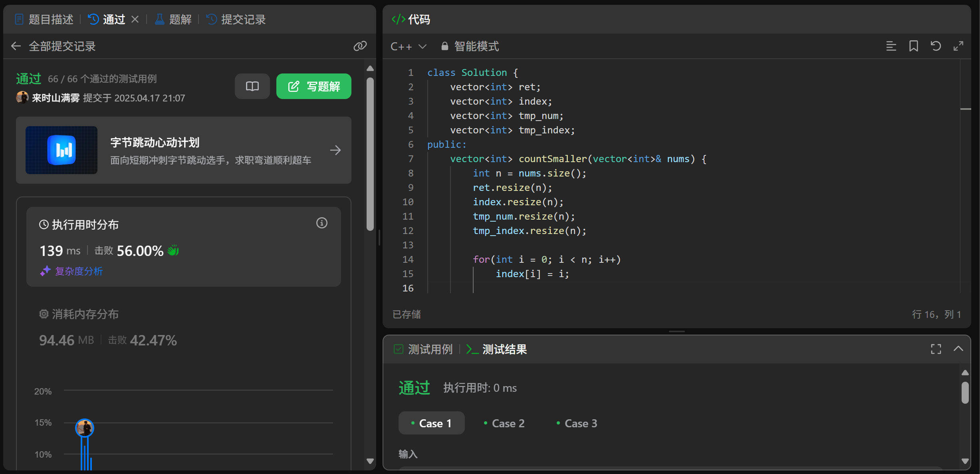
Task: Click the back arrow to all submissions
Action: (x=16, y=46)
